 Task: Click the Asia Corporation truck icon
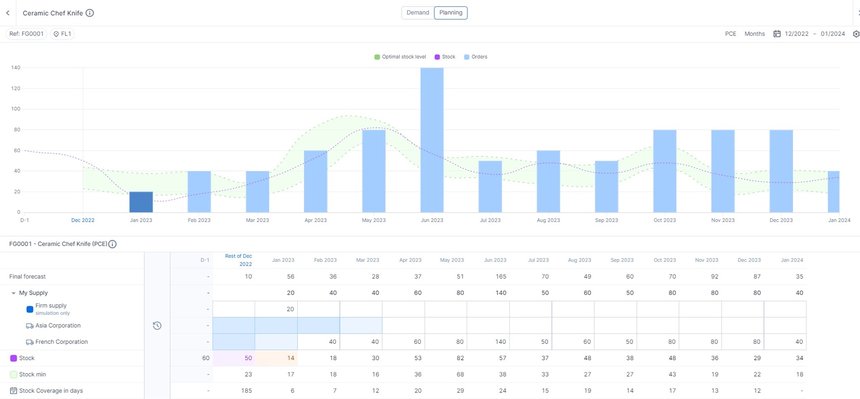(30, 325)
